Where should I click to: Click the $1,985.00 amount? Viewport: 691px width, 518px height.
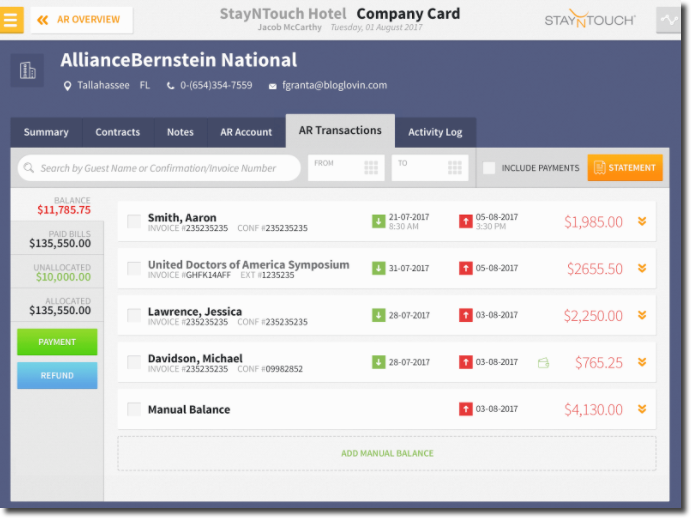593,222
